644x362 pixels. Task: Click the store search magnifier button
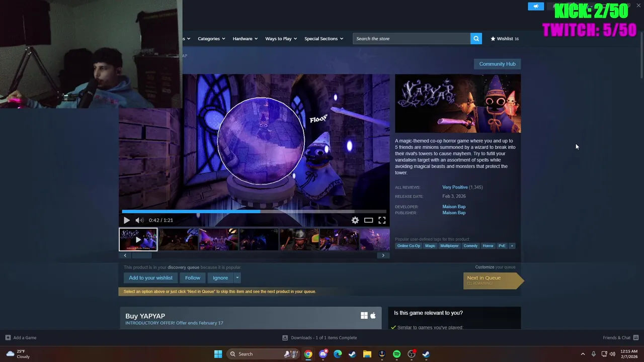tap(476, 38)
